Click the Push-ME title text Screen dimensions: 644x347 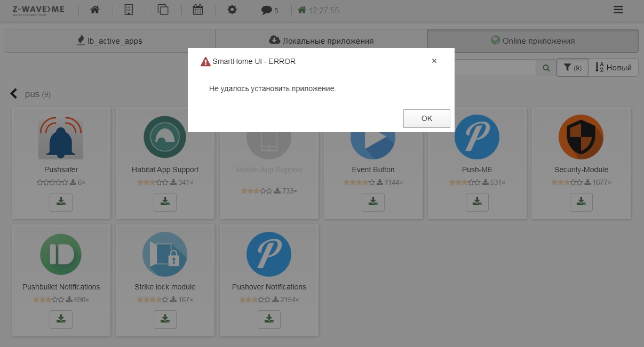click(477, 170)
